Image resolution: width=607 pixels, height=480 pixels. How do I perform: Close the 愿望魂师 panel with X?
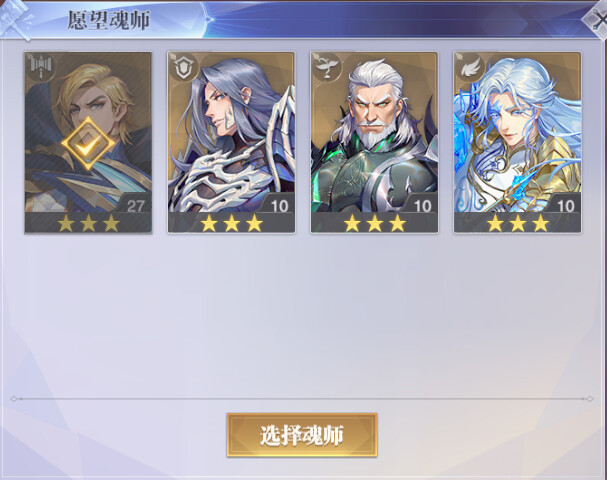point(597,20)
